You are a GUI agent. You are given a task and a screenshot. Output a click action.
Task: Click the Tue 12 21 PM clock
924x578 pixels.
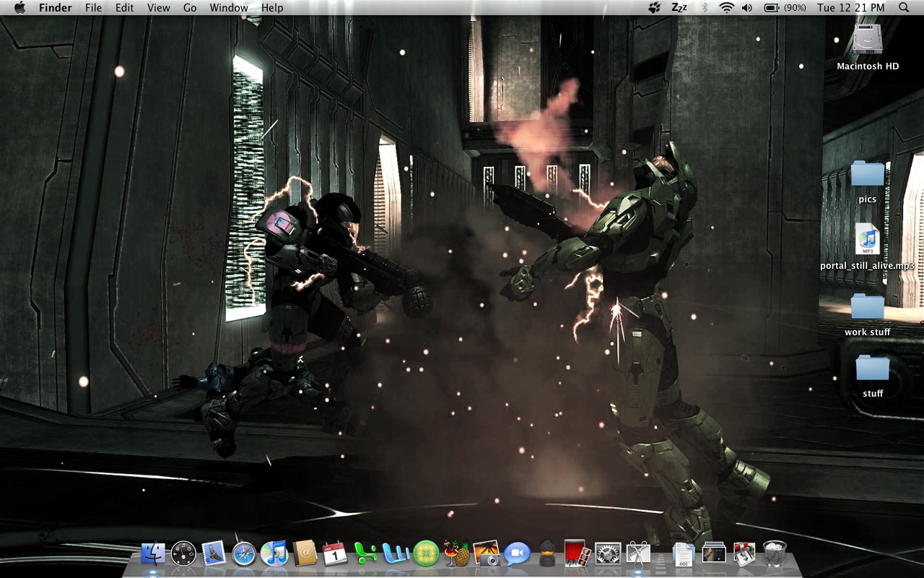point(851,7)
